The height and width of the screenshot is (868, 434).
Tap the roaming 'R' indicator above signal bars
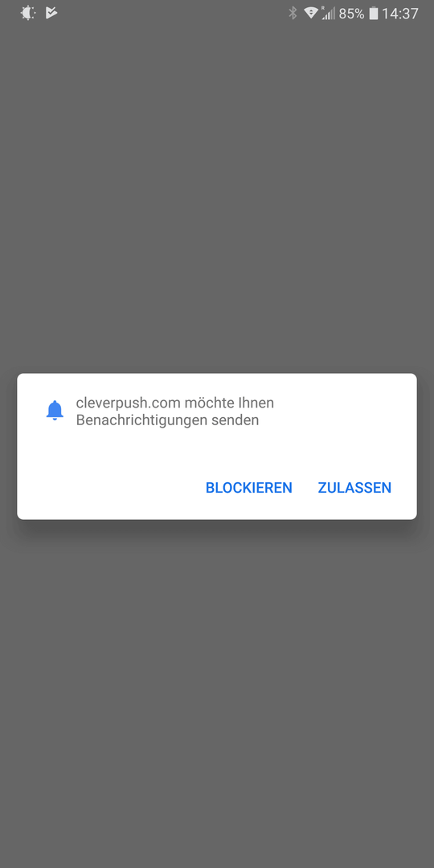[324, 8]
